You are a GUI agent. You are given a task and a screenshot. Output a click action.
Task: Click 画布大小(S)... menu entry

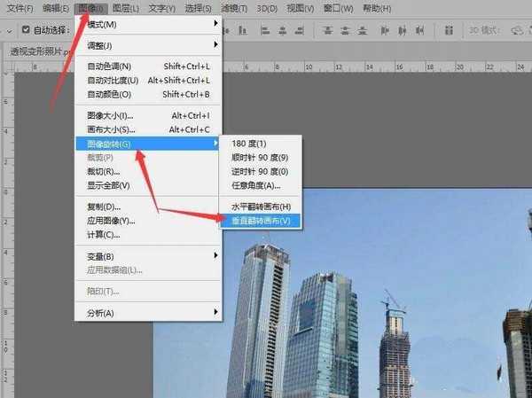pos(146,129)
